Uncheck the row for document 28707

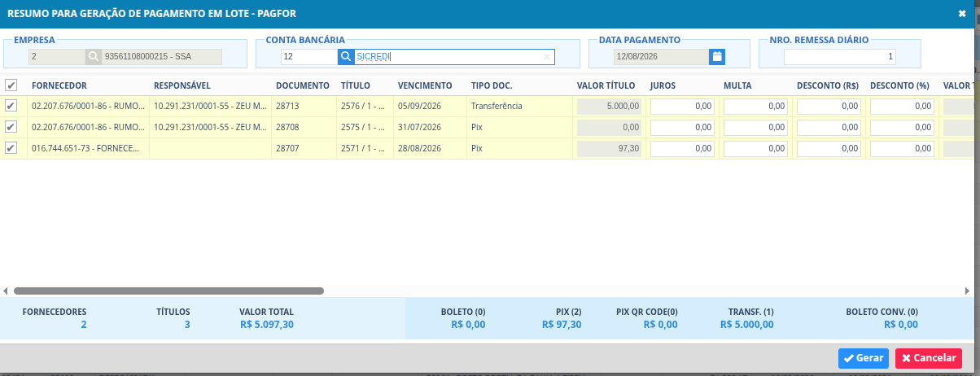coord(11,148)
